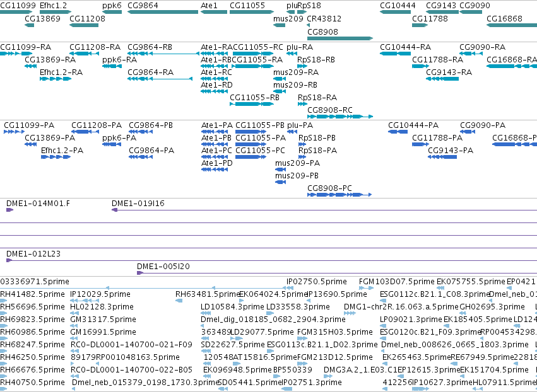537x392 pixels.
Task: Select the CG11099-PA protein feature
Action: [14, 132]
